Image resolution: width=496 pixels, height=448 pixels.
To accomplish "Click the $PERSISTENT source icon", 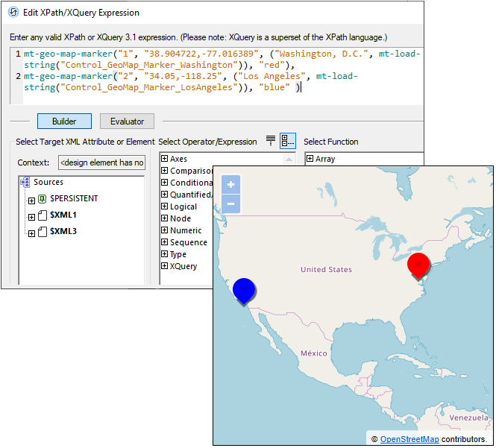I will (43, 199).
